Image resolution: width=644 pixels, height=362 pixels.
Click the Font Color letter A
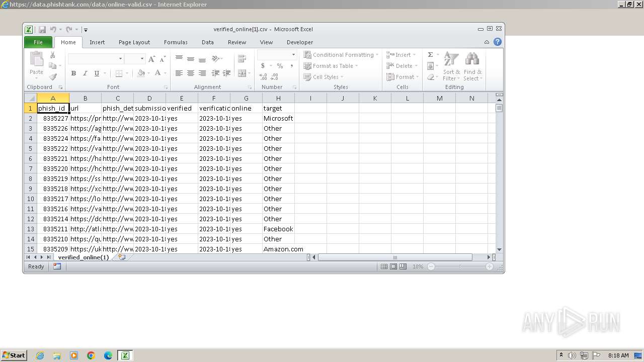pyautogui.click(x=157, y=73)
